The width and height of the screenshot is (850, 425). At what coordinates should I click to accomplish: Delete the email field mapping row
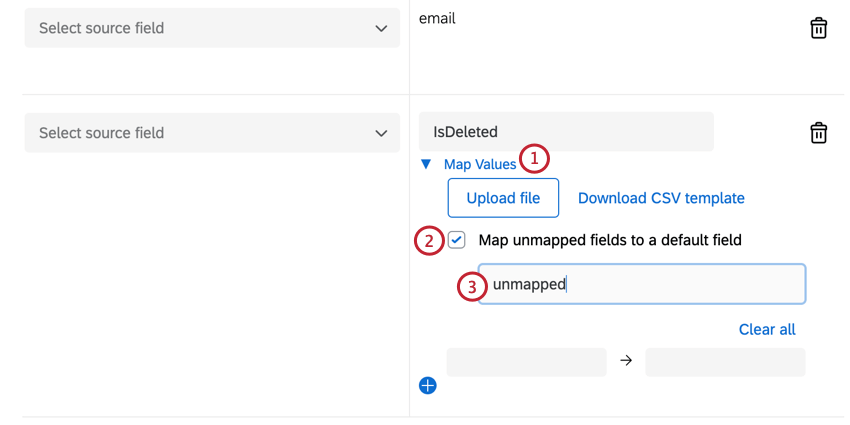click(818, 28)
